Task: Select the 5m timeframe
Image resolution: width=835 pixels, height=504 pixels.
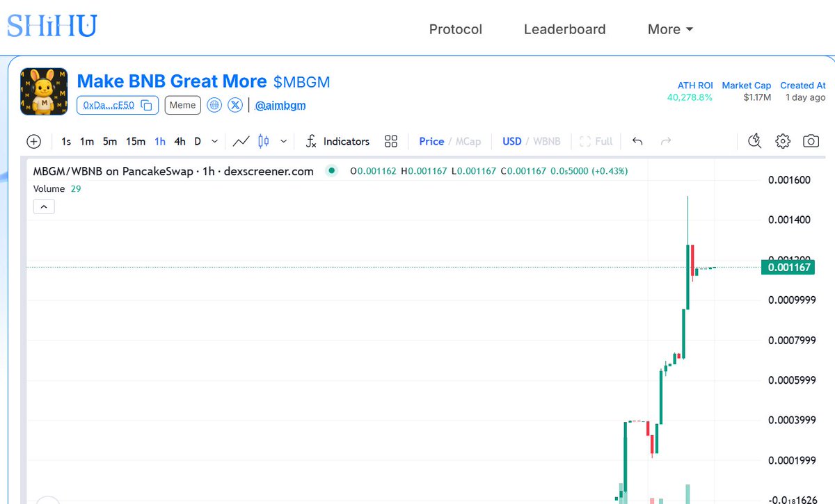Action: click(x=110, y=141)
